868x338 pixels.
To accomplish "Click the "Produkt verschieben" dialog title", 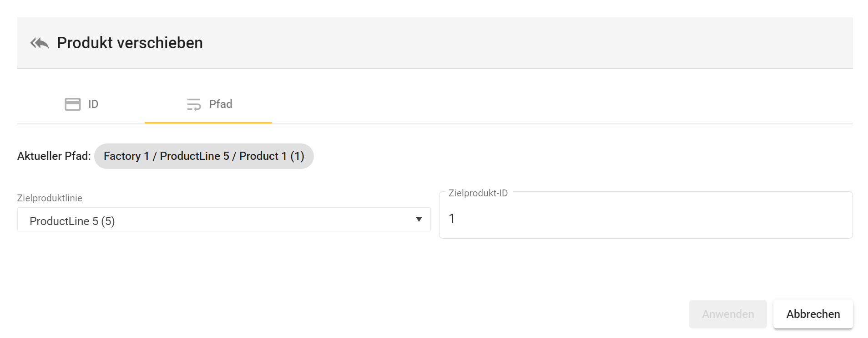I will click(130, 43).
